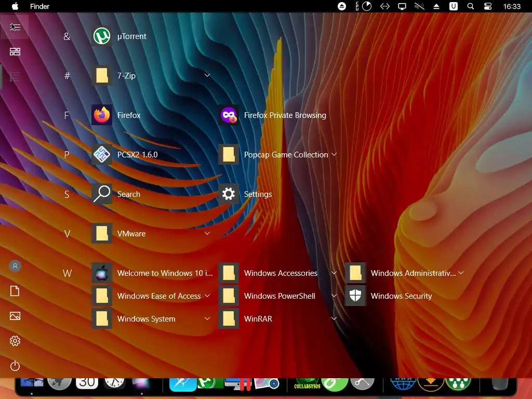Click the network arrows icon in the menu bar
The image size is (532, 399).
coord(385,6)
